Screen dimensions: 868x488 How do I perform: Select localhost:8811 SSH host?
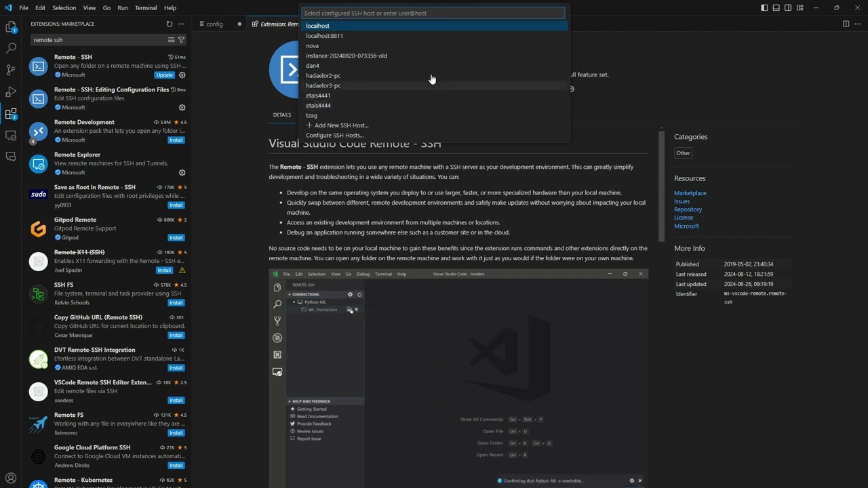(434, 36)
